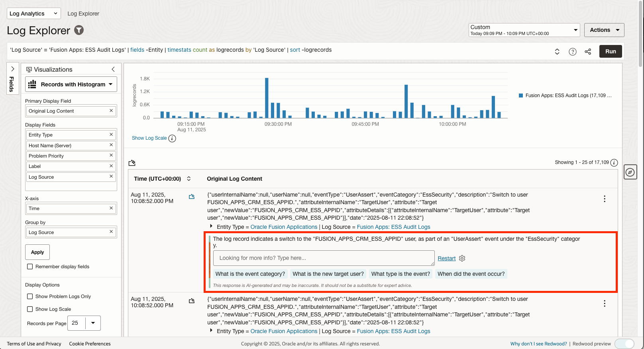Viewport: 644px width, 349px height.
Task: Click the filter icon beside Log Explorer title
Action: pos(79,30)
